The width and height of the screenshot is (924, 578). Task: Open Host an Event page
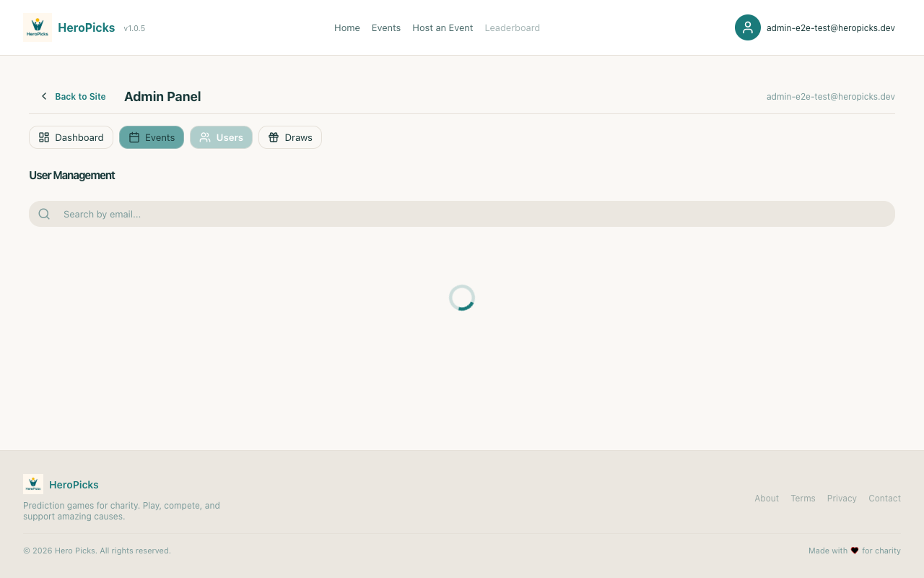coord(443,27)
